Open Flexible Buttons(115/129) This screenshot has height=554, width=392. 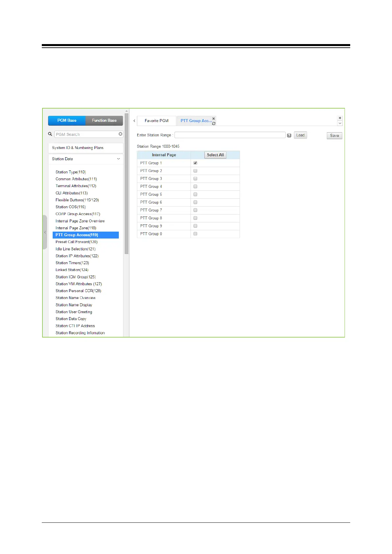[77, 200]
